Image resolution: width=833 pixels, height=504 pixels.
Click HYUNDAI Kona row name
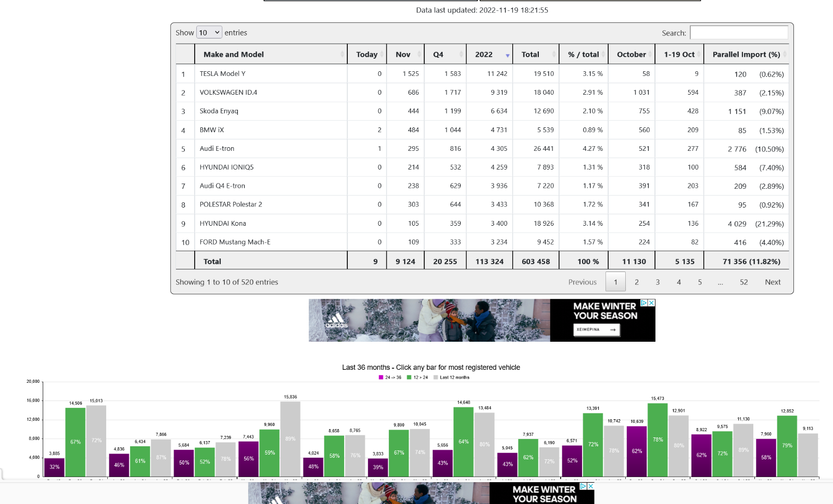point(223,223)
